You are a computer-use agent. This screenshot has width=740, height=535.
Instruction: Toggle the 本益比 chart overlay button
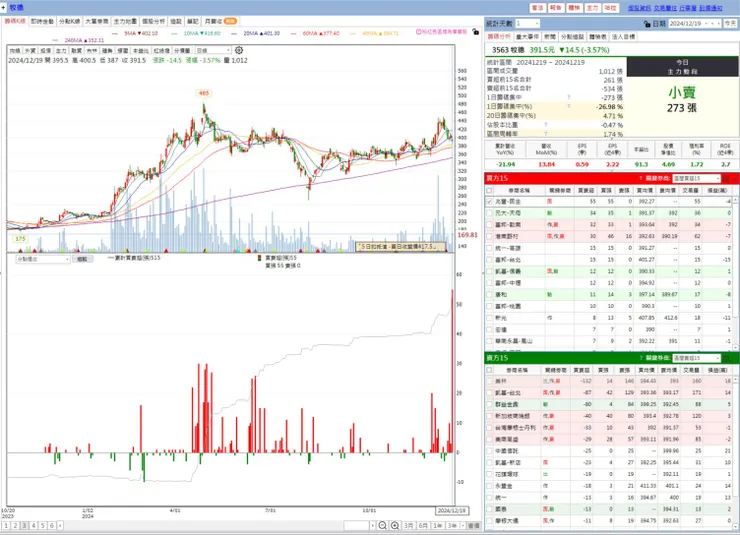(141, 50)
